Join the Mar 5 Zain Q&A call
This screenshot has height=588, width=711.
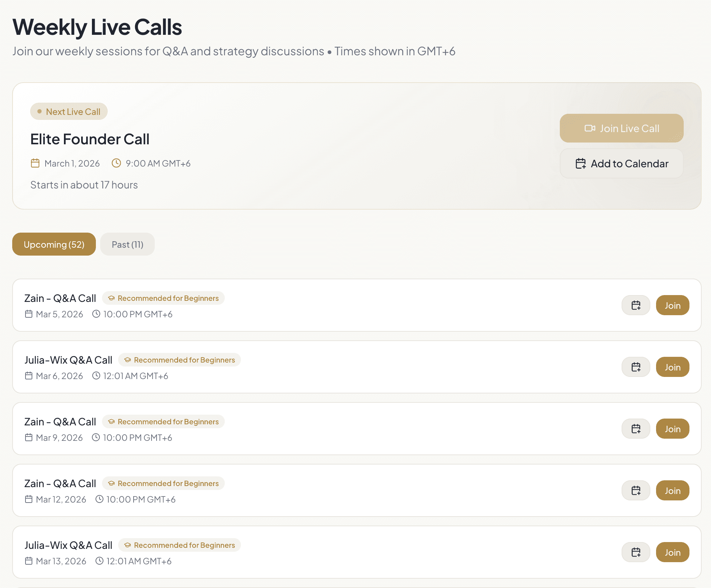(672, 305)
